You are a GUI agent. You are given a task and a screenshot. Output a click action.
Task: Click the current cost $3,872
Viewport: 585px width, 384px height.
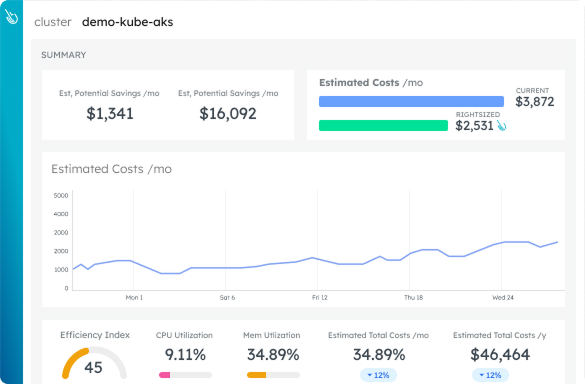pos(535,102)
